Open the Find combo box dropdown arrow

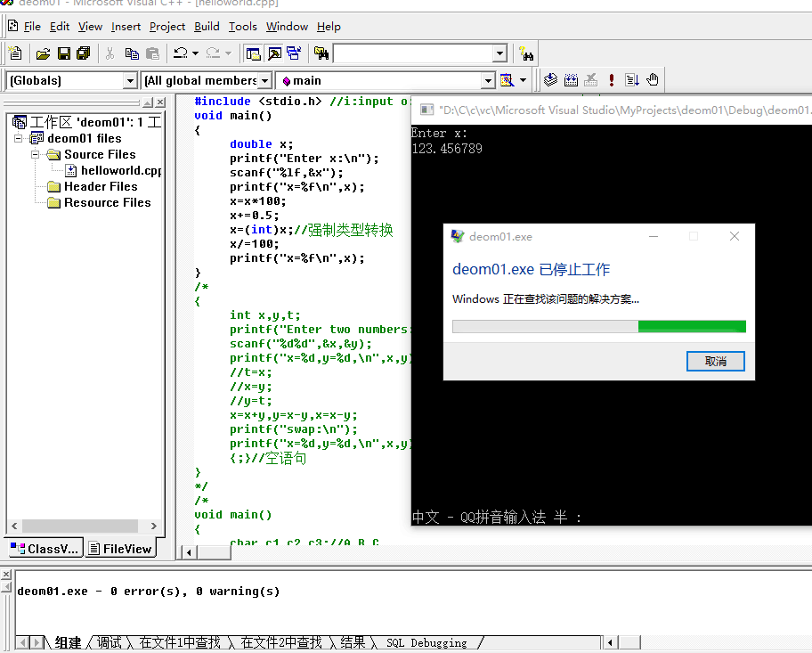(x=499, y=53)
